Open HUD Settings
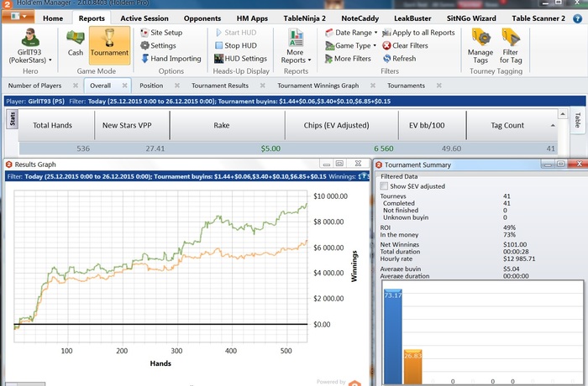 [x=240, y=59]
